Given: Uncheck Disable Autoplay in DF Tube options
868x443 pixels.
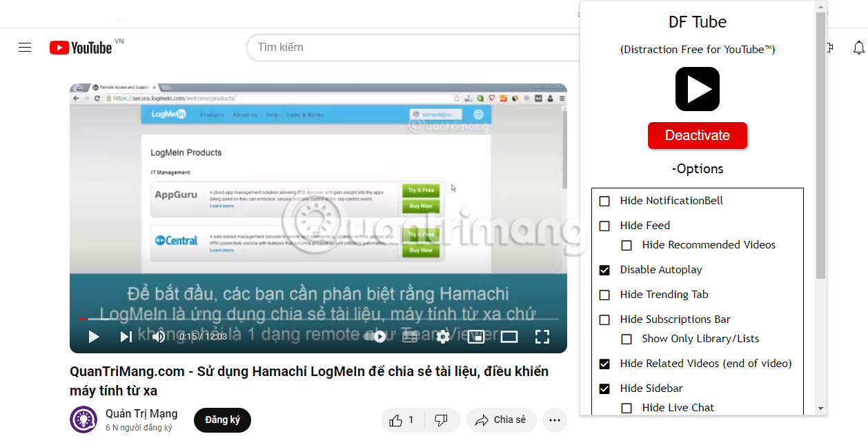Looking at the screenshot, I should pyautogui.click(x=604, y=270).
